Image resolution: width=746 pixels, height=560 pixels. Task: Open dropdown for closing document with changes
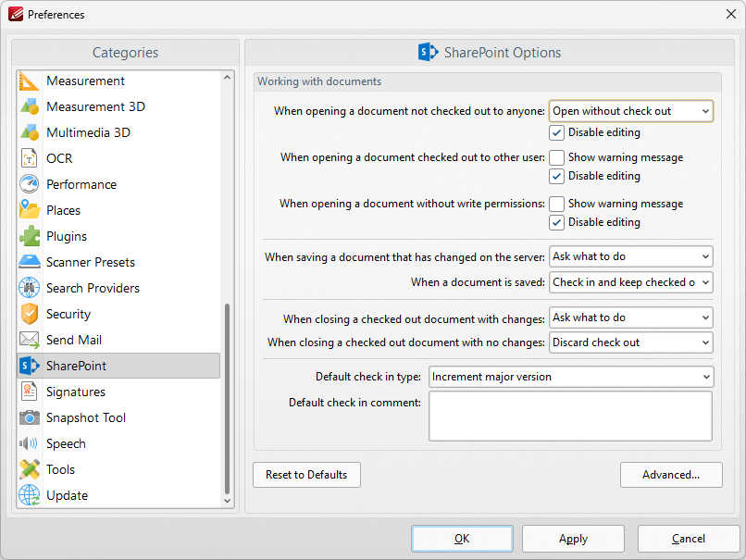pos(631,317)
